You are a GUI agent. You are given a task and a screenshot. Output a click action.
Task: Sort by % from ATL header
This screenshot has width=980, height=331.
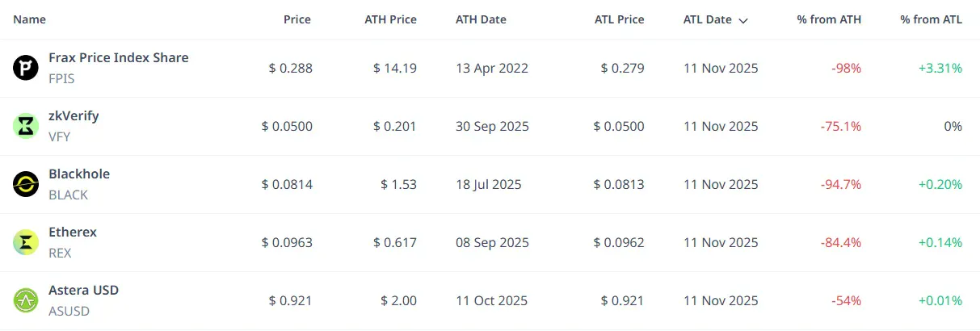931,19
